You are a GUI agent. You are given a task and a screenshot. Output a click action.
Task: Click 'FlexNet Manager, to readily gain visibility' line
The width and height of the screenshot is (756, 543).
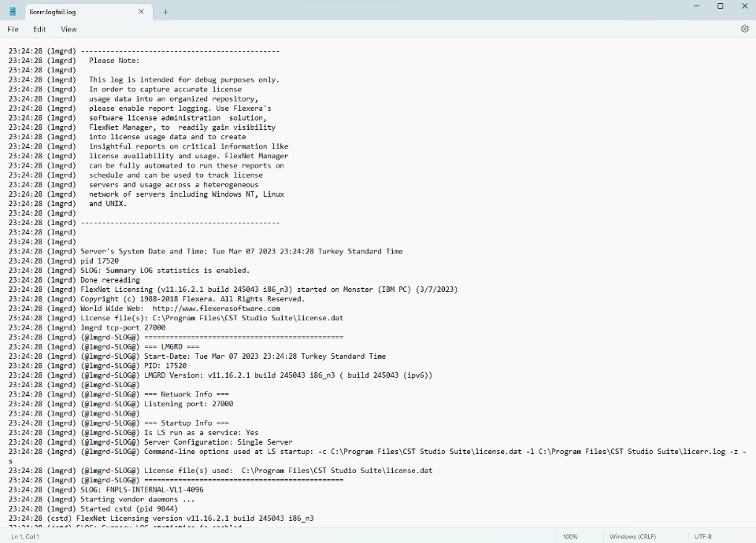182,127
